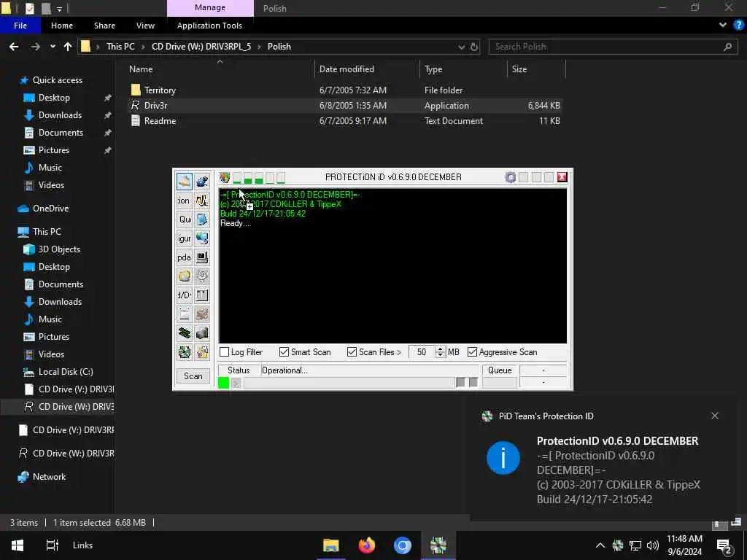Open the Application Tools tab
The image size is (747, 560).
tap(209, 26)
